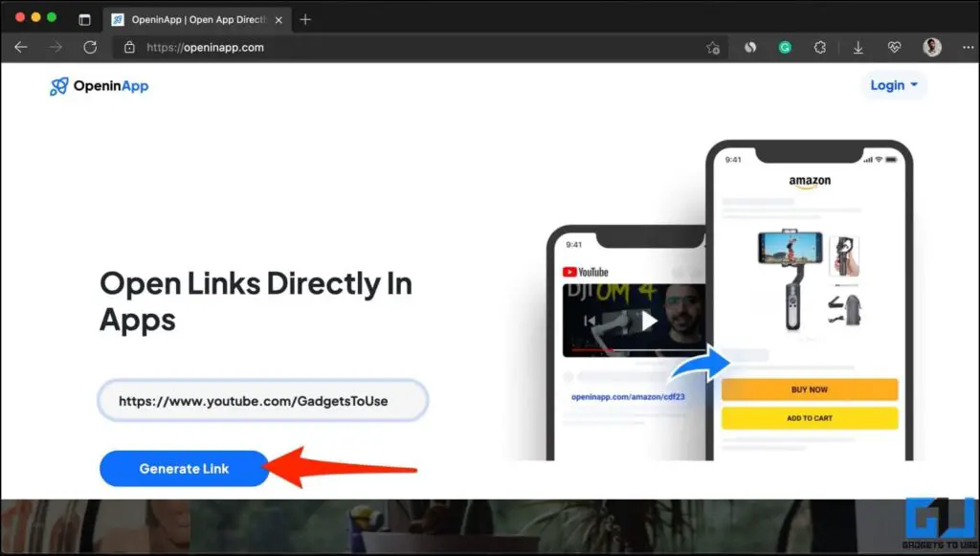Screen dimensions: 980x556
Task: Open the browser profile avatar
Action: 932,47
